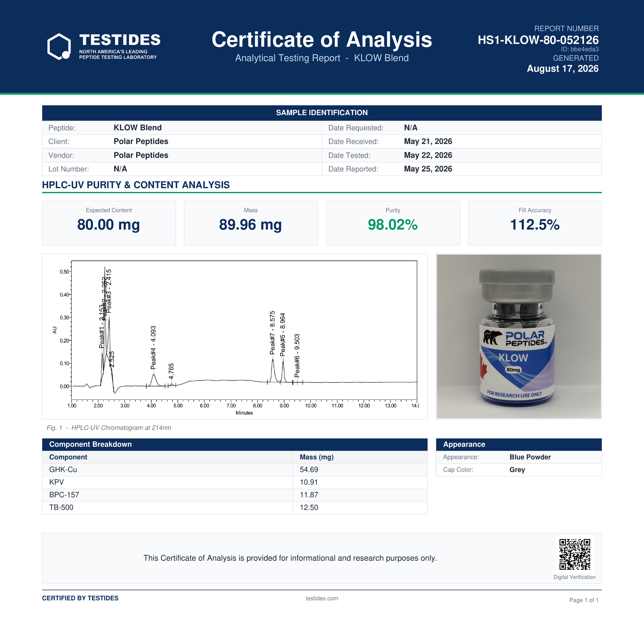Click the Appearance panel header
Image resolution: width=644 pixels, height=644 pixels.
click(519, 444)
